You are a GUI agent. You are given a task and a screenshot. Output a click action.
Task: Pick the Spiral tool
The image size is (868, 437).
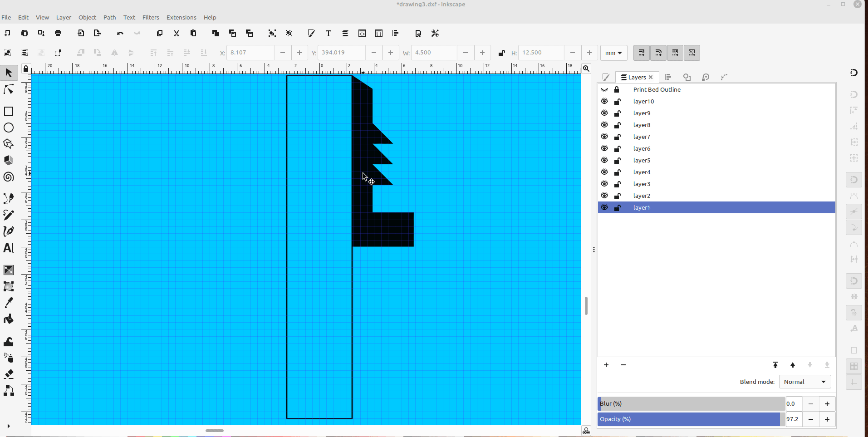pyautogui.click(x=8, y=177)
